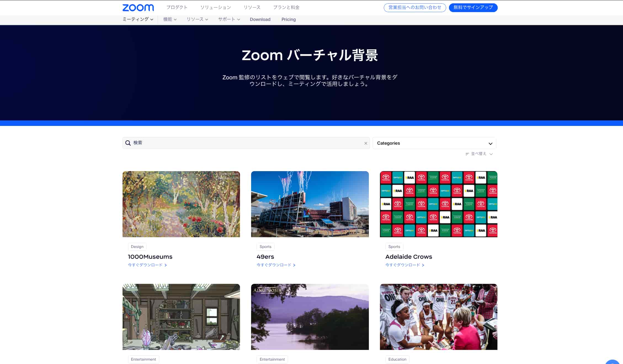Click 営業担当へのお問い合わせ button

click(415, 7)
